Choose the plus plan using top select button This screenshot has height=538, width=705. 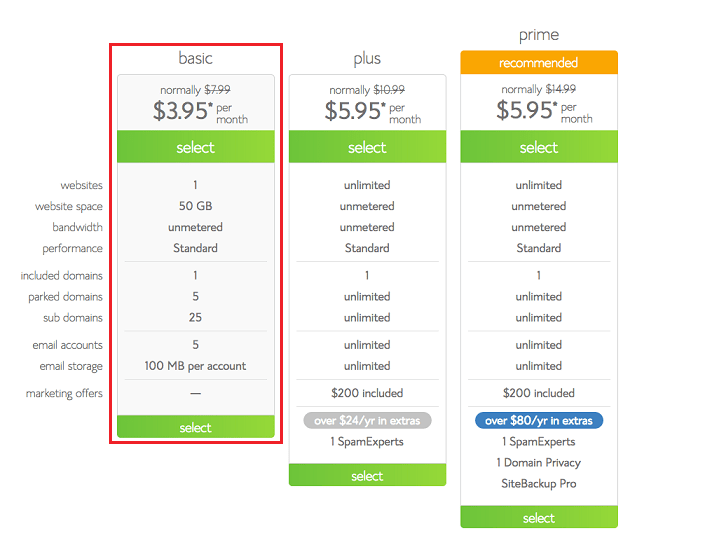pyautogui.click(x=367, y=147)
